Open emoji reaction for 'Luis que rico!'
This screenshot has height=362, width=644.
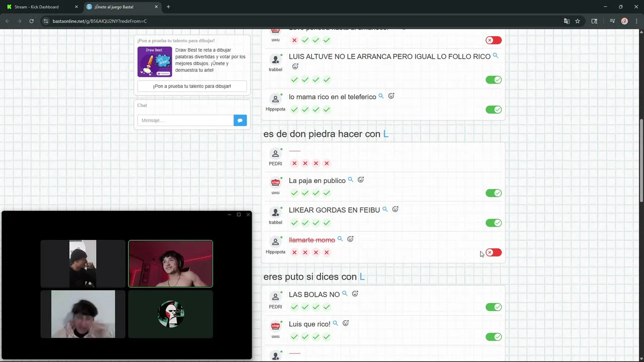pyautogui.click(x=346, y=323)
